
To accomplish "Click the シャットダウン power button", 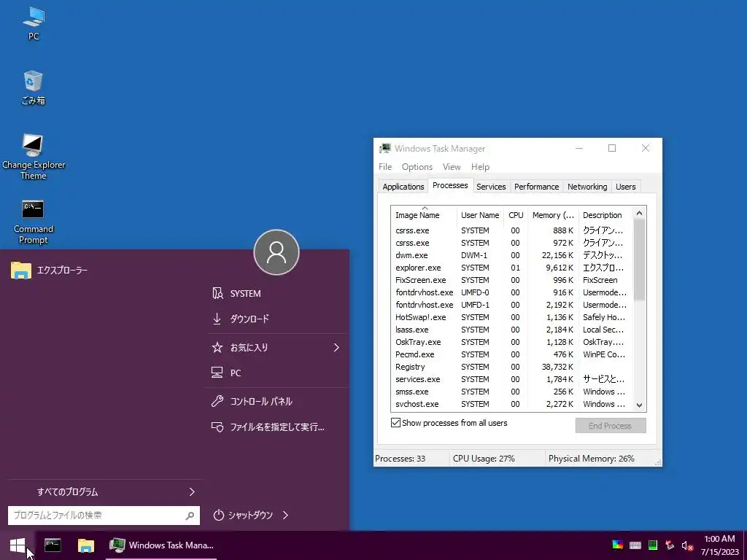I will point(243,516).
